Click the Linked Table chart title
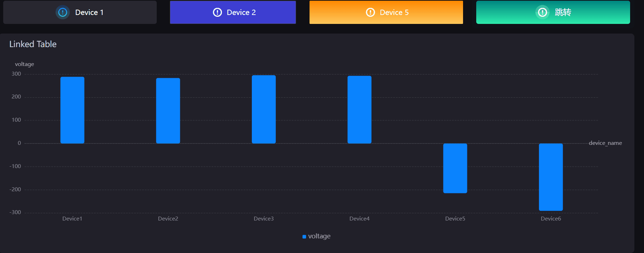 pyautogui.click(x=33, y=44)
